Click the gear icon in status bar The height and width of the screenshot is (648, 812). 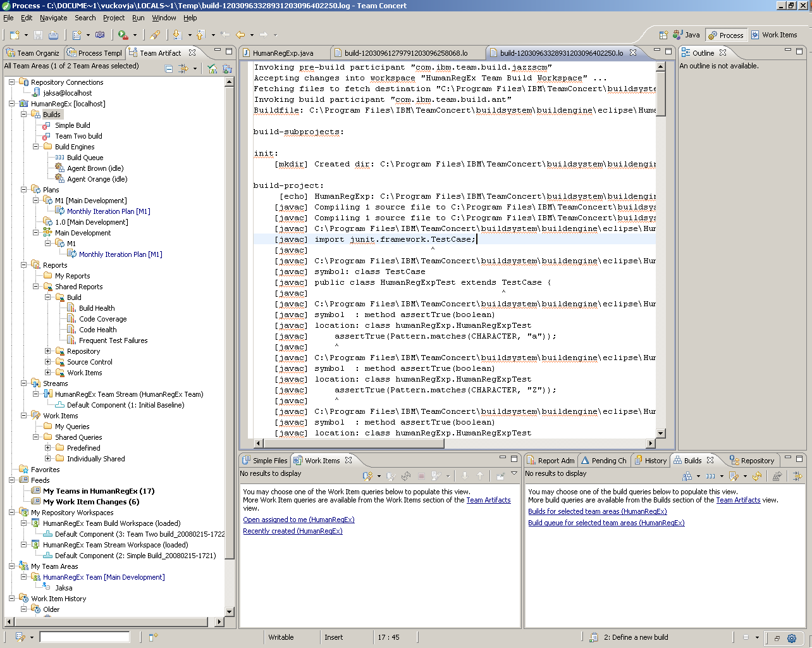pos(791,638)
